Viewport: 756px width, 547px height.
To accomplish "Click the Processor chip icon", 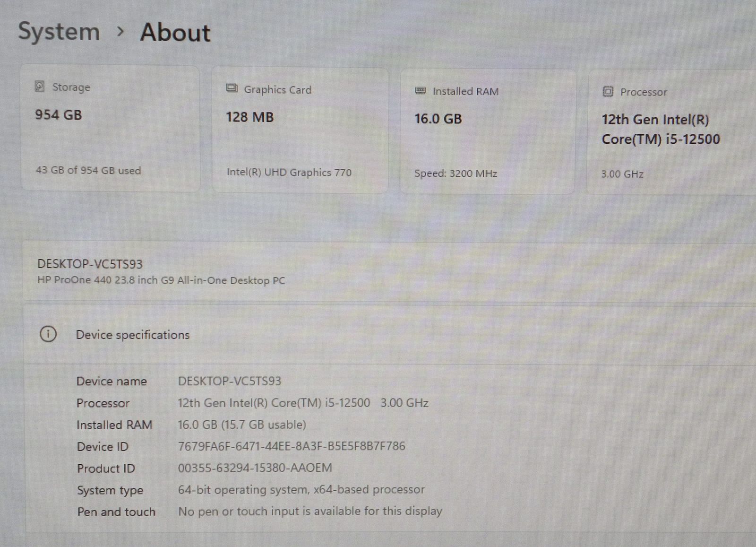I will [x=608, y=92].
